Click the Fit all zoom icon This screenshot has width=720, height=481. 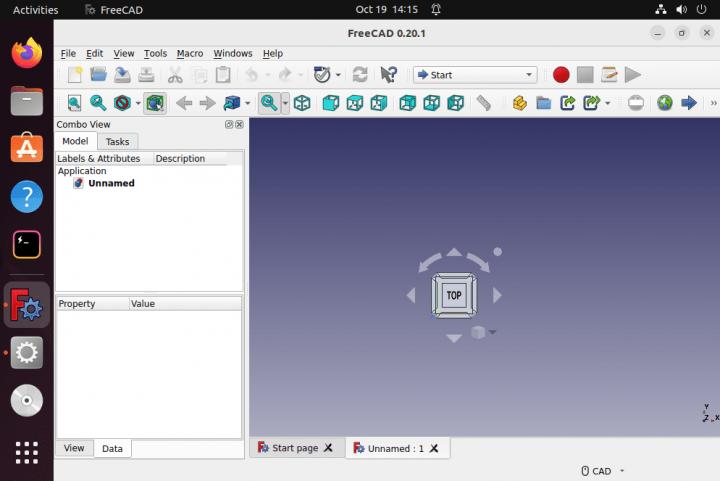[75, 103]
